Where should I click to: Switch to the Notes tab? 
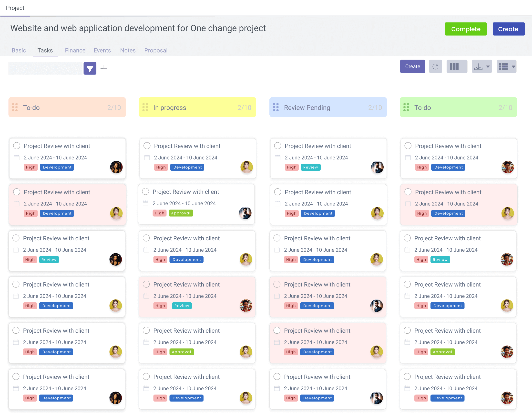click(x=128, y=50)
